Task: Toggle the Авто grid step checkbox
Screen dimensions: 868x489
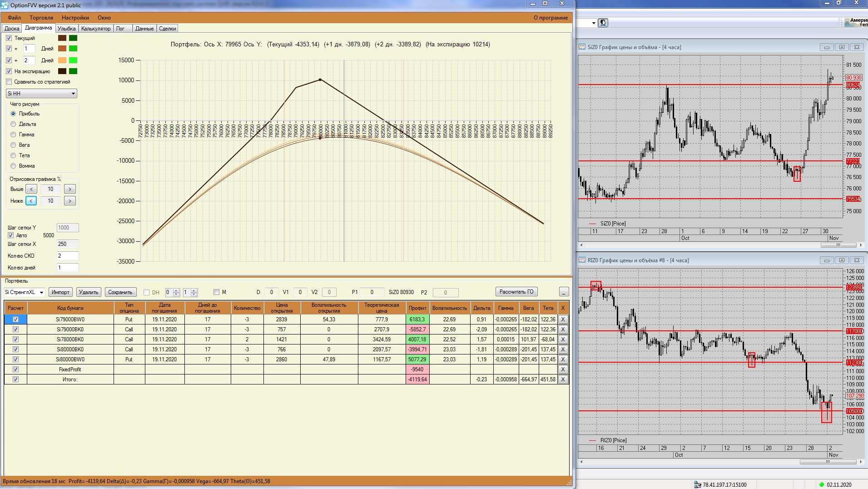Action: coord(10,235)
